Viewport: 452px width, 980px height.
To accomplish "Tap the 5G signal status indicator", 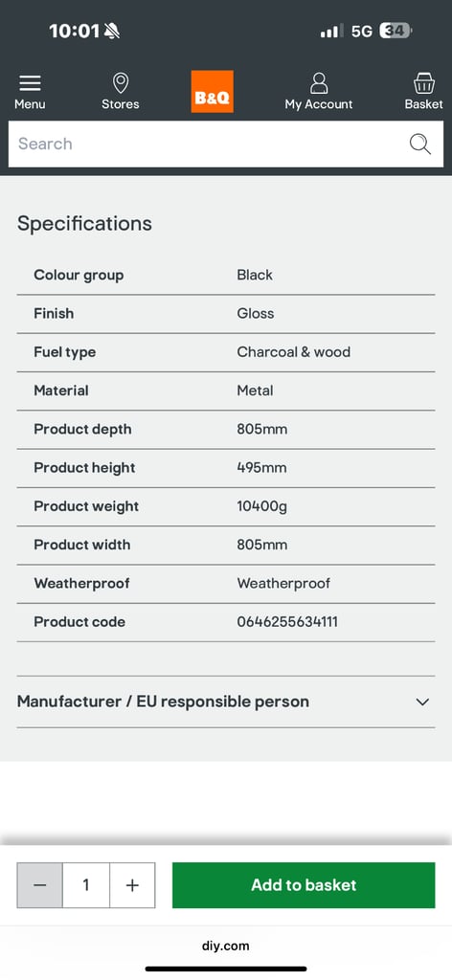I will (x=361, y=32).
